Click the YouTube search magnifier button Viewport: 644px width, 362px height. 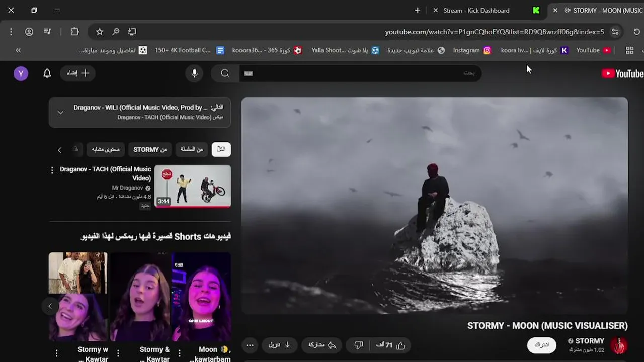tap(225, 73)
